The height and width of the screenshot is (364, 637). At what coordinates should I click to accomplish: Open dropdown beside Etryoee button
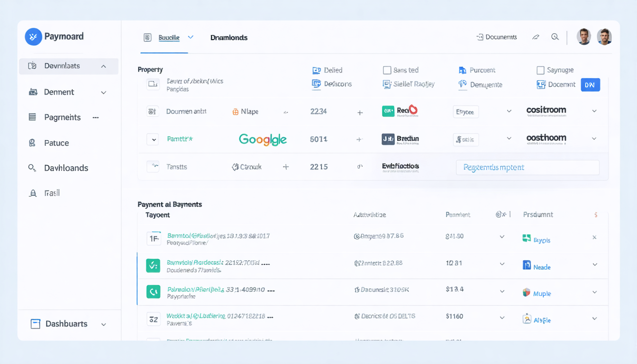pos(509,111)
